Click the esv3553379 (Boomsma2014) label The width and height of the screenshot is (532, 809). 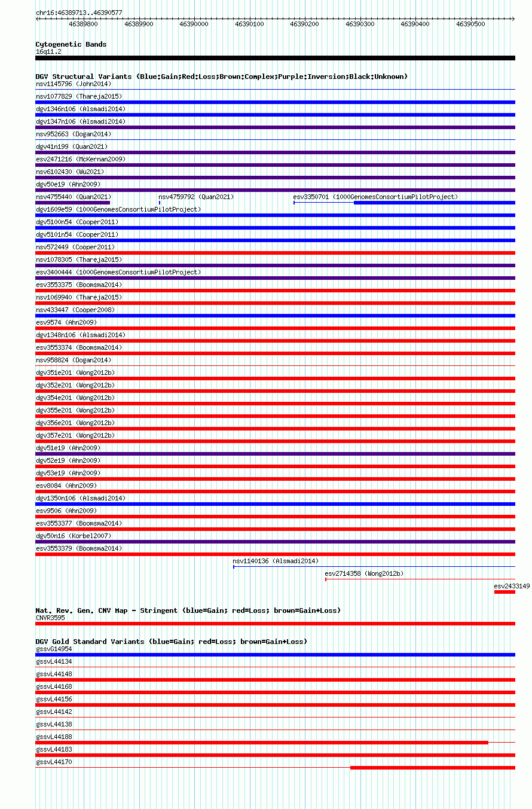pos(79,548)
